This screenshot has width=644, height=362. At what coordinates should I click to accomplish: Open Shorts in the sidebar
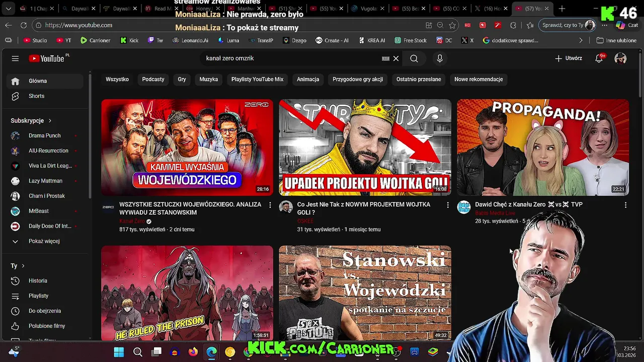point(45,96)
